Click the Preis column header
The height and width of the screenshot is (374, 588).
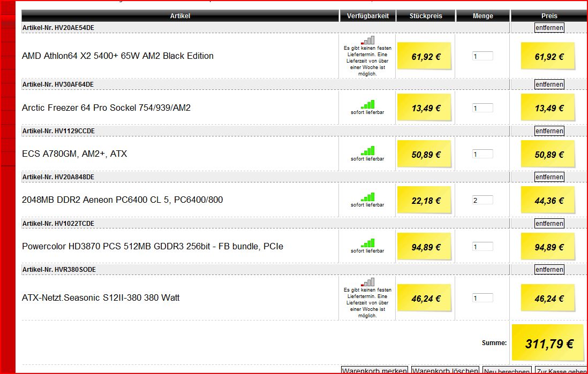tap(549, 16)
